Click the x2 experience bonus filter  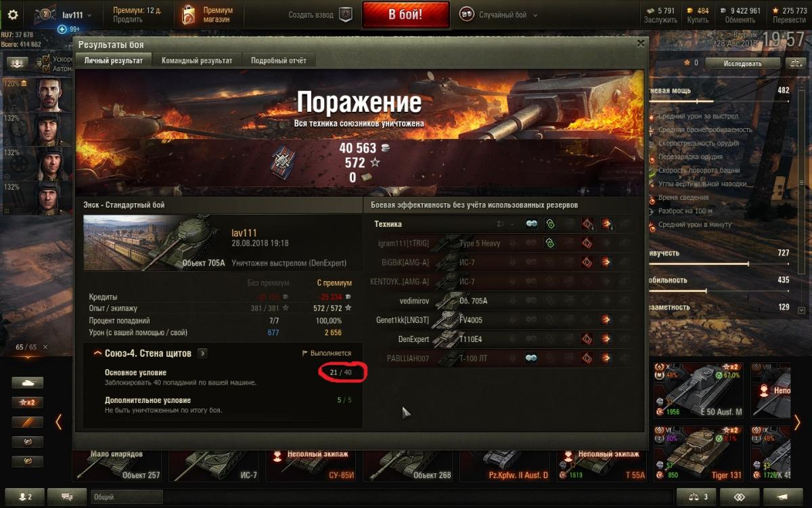[x=27, y=402]
